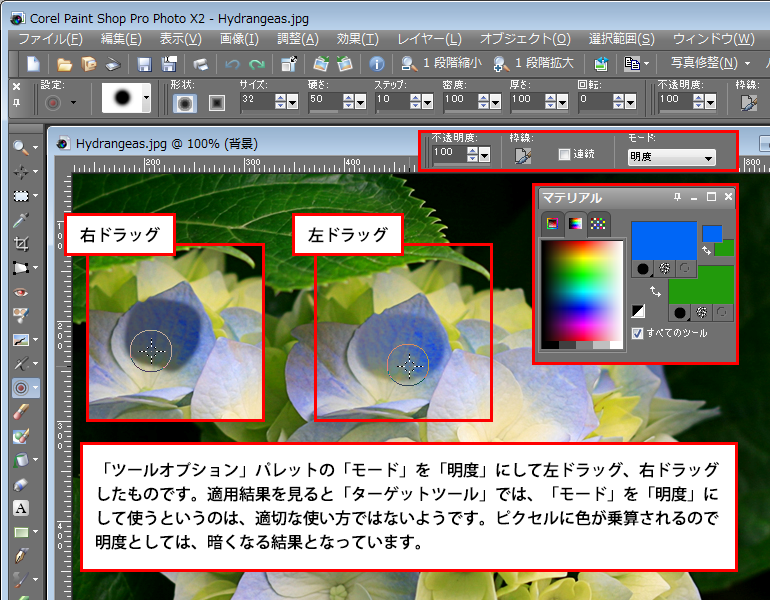This screenshot has width=770, height=600.
Task: Switch to the swatches tab in Materials
Action: click(x=598, y=224)
